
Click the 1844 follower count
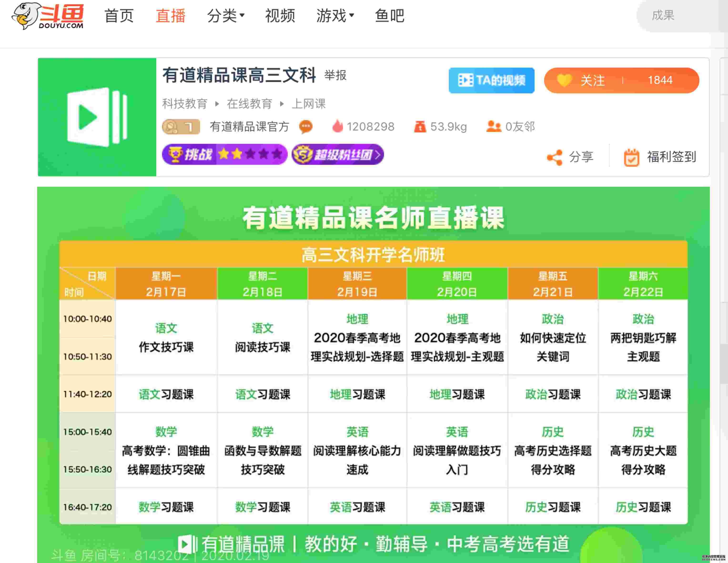tap(660, 80)
